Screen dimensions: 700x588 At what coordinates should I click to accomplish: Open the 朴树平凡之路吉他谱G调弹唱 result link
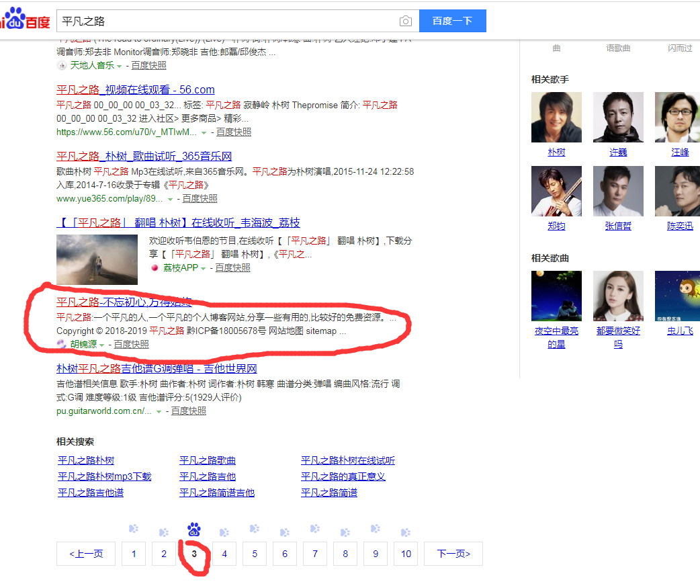[157, 368]
